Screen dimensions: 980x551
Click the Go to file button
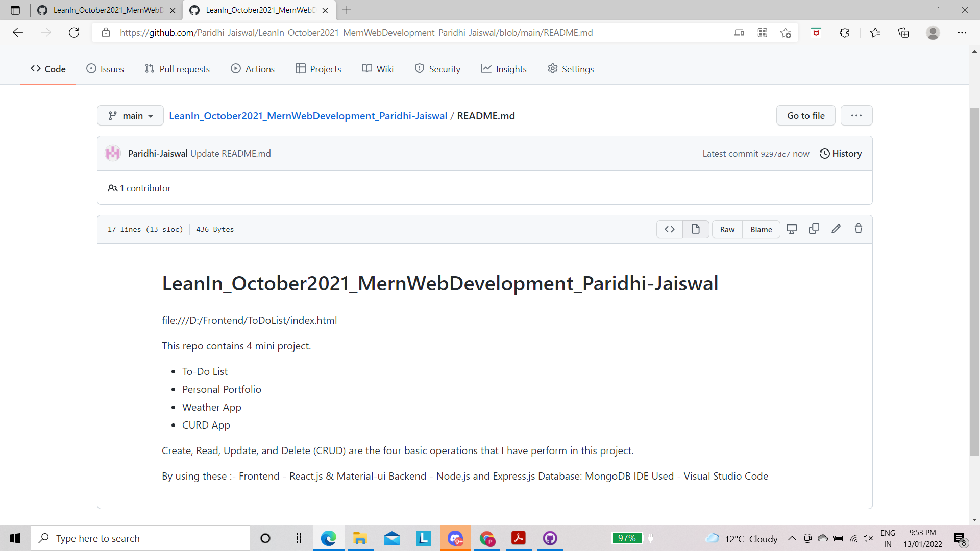(805, 116)
